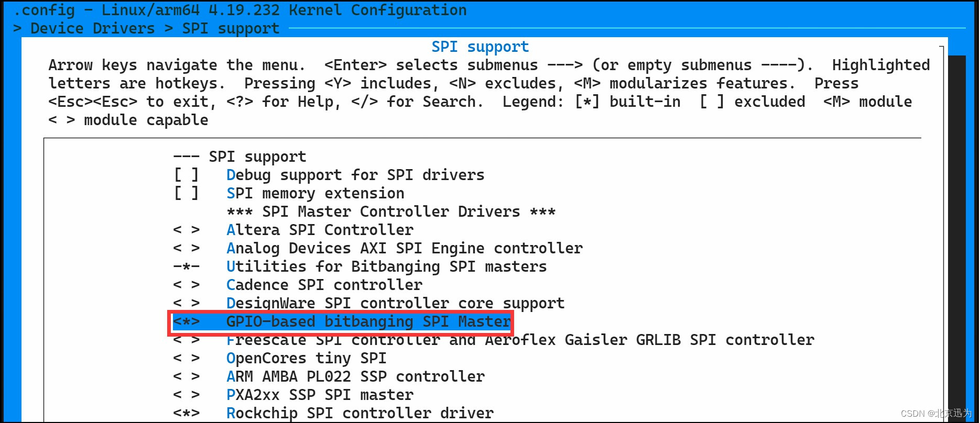Click the built-in star marker for GPIO-based bitbanging
Screen dimensions: 980x423
coord(186,321)
